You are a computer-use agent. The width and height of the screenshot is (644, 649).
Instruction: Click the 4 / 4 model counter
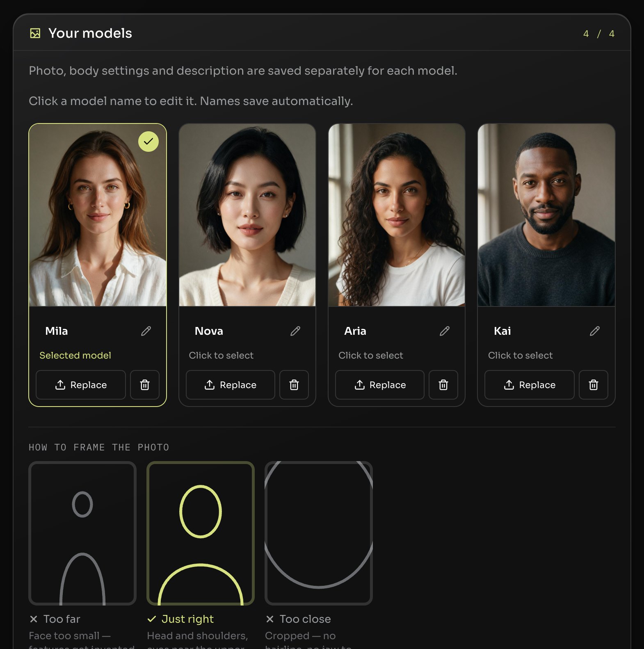(599, 34)
